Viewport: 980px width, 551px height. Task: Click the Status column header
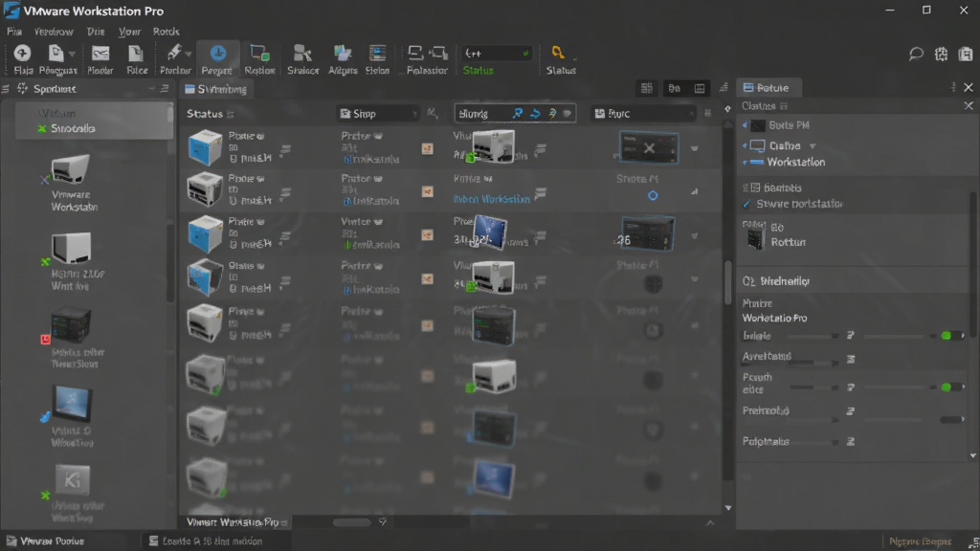205,114
